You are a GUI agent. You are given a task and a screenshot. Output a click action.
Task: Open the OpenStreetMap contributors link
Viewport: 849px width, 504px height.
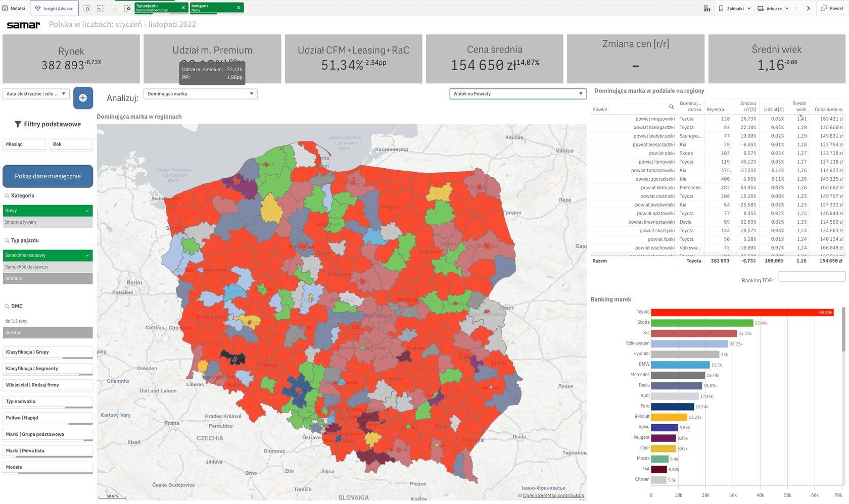(553, 495)
